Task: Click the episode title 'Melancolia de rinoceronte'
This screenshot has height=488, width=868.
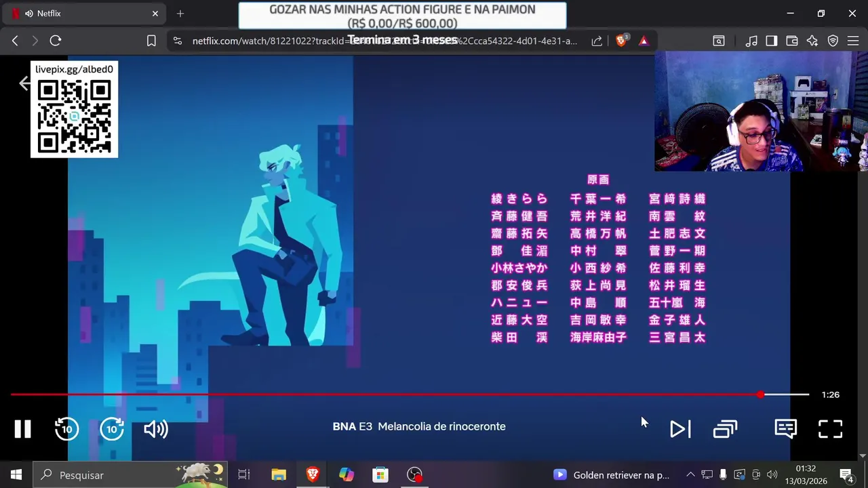Action: click(x=441, y=426)
